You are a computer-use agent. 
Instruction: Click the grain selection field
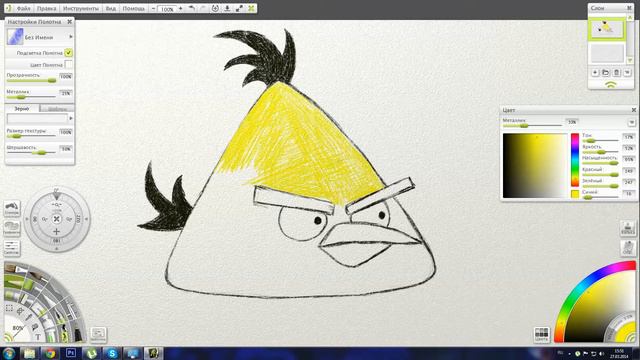point(37,118)
